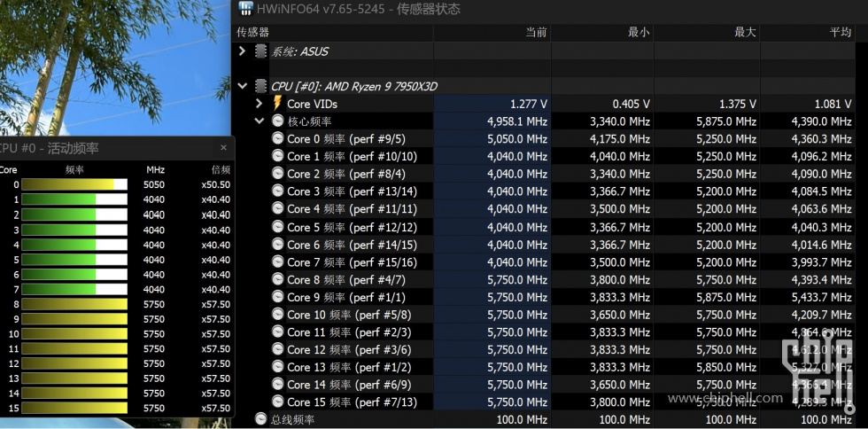This screenshot has height=429, width=868.
Task: Click the clock icon of Core 5 频率
Action: tap(277, 227)
